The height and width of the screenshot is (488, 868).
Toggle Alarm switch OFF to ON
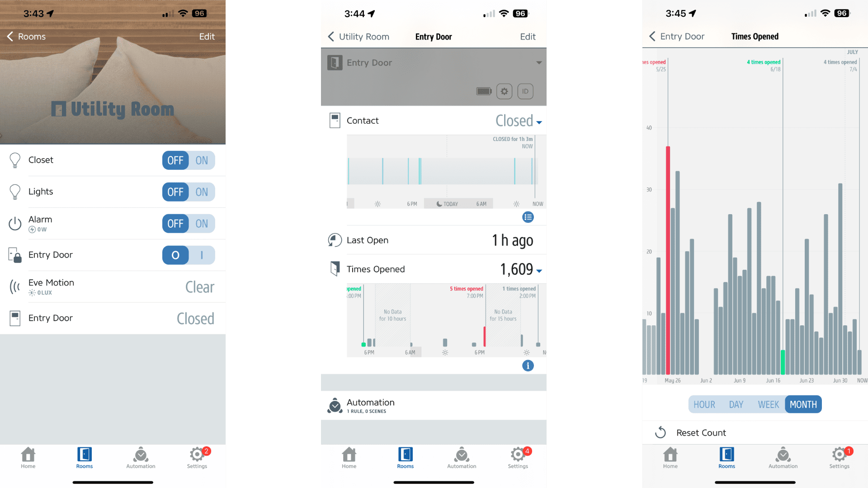click(x=202, y=224)
